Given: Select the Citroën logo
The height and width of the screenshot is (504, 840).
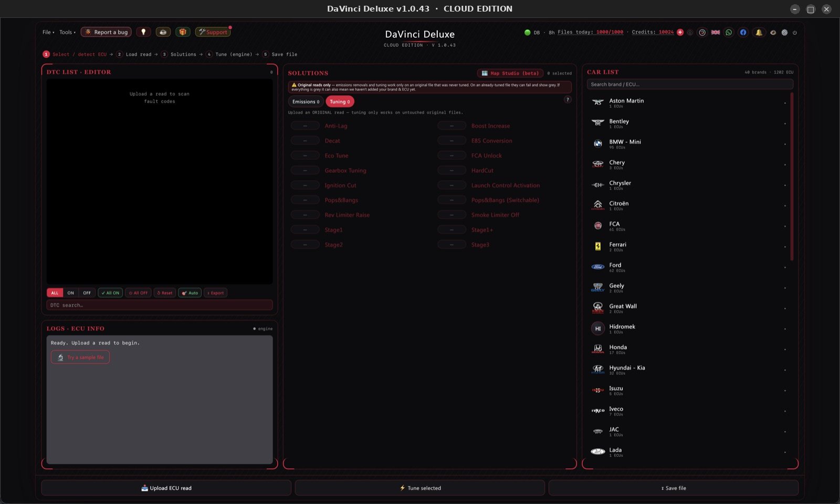Looking at the screenshot, I should pyautogui.click(x=598, y=205).
